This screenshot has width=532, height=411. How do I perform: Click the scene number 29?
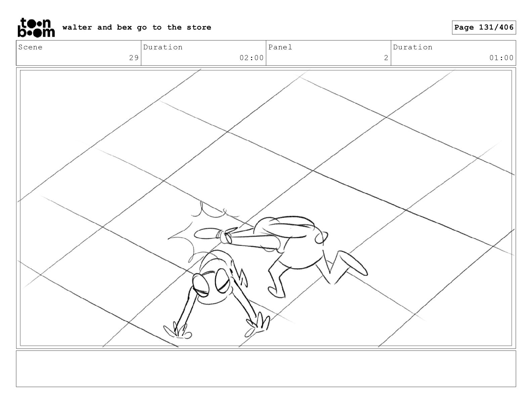click(x=134, y=58)
